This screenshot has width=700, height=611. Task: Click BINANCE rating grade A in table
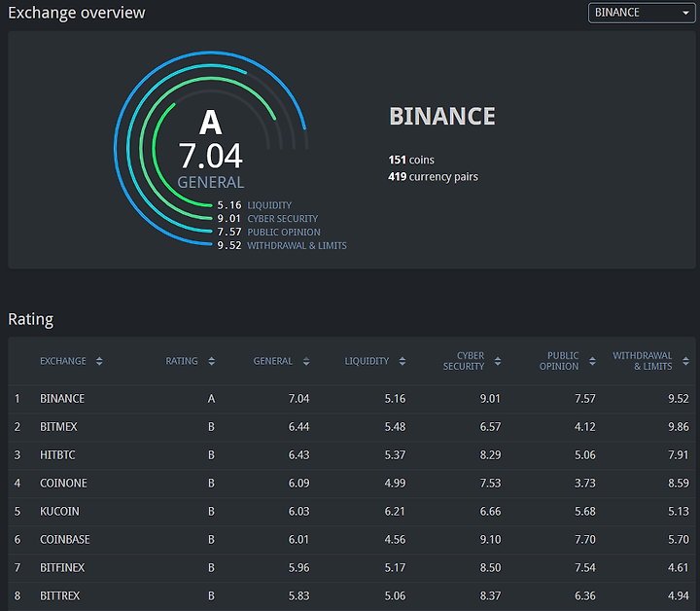[x=211, y=398]
